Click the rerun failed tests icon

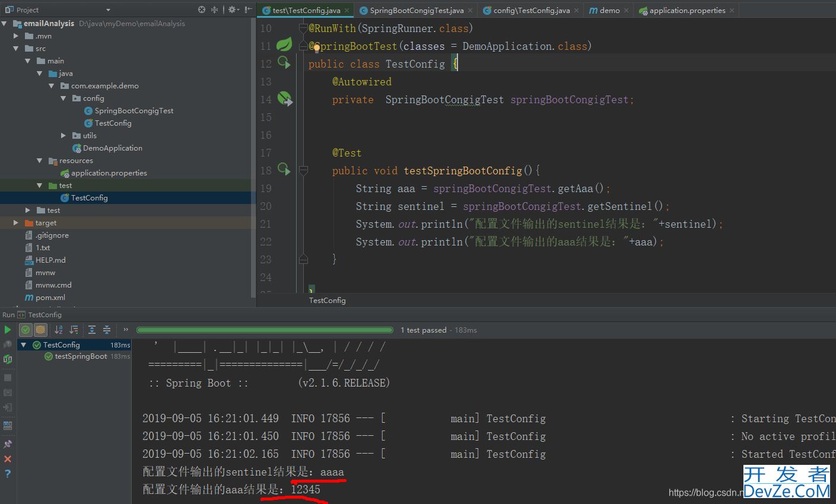click(x=7, y=344)
